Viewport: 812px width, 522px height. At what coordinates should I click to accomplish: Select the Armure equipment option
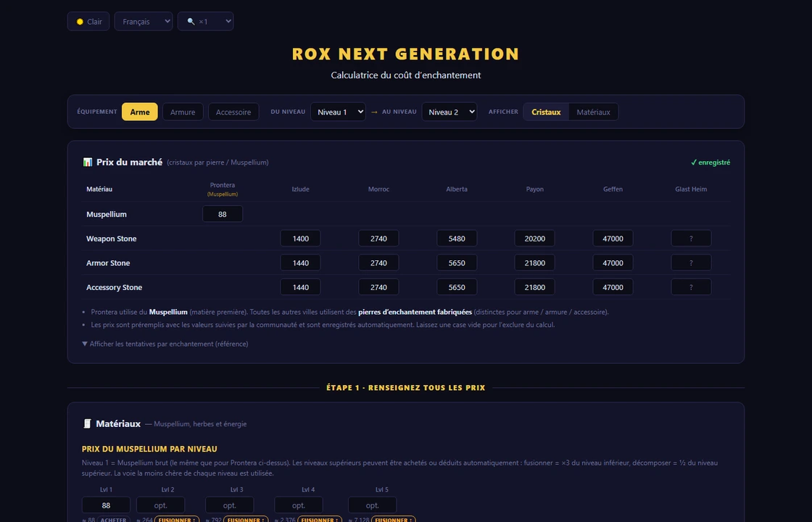[183, 112]
